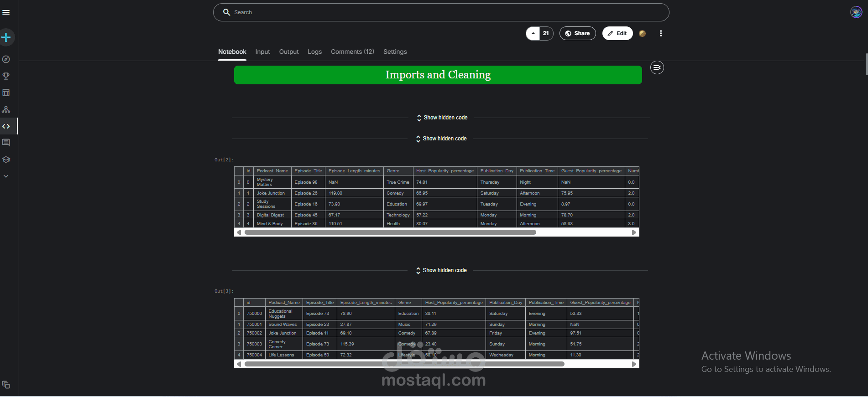The width and height of the screenshot is (868, 397).
Task: Click the Edit button
Action: coord(617,33)
